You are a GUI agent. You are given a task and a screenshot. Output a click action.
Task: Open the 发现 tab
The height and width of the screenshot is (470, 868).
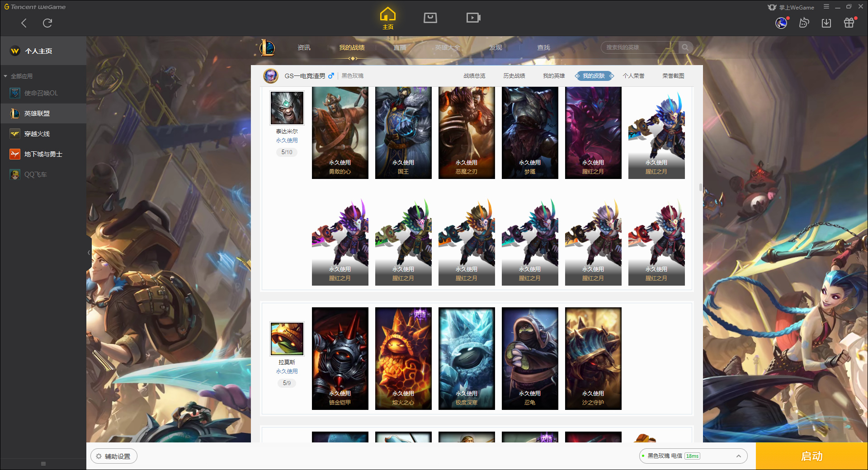(495, 47)
